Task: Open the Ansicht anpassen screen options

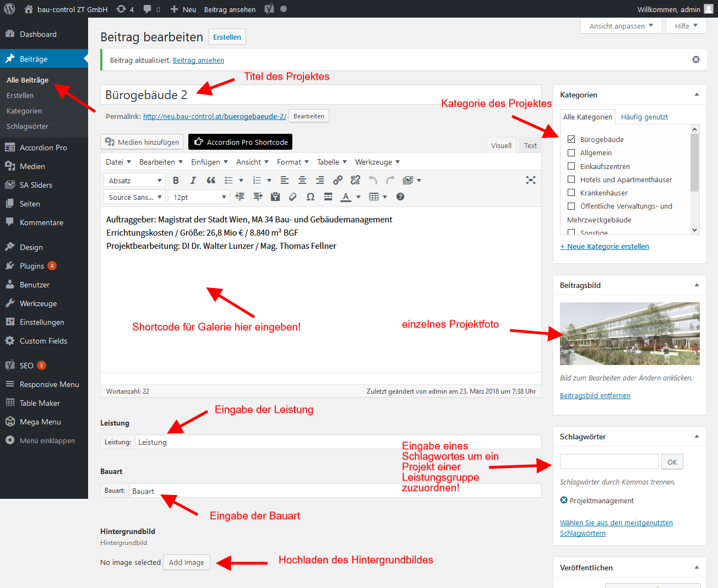Action: (621, 26)
